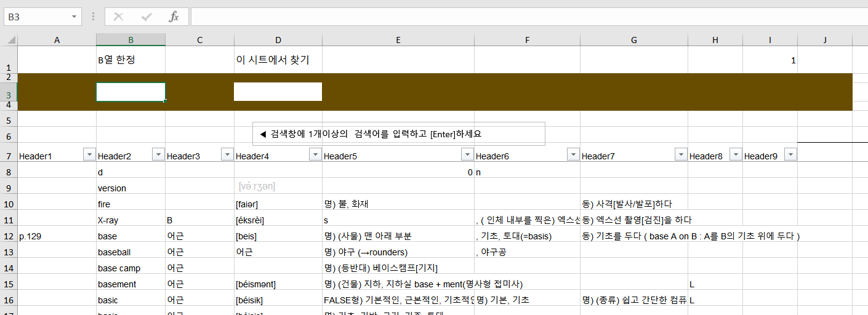Click the value 1 in cell I1
The width and height of the screenshot is (868, 315).
pos(770,60)
